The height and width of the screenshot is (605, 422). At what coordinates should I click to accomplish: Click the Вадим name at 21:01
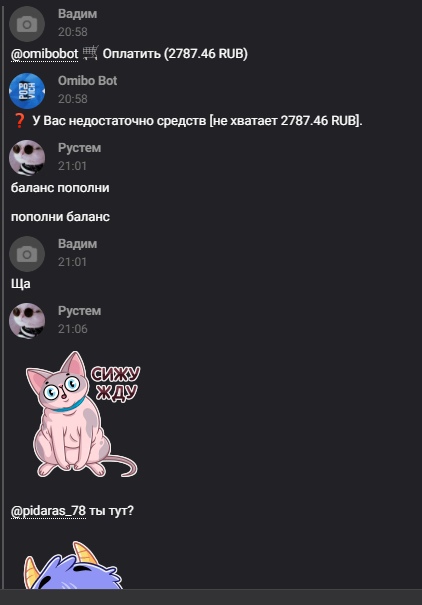click(x=78, y=244)
